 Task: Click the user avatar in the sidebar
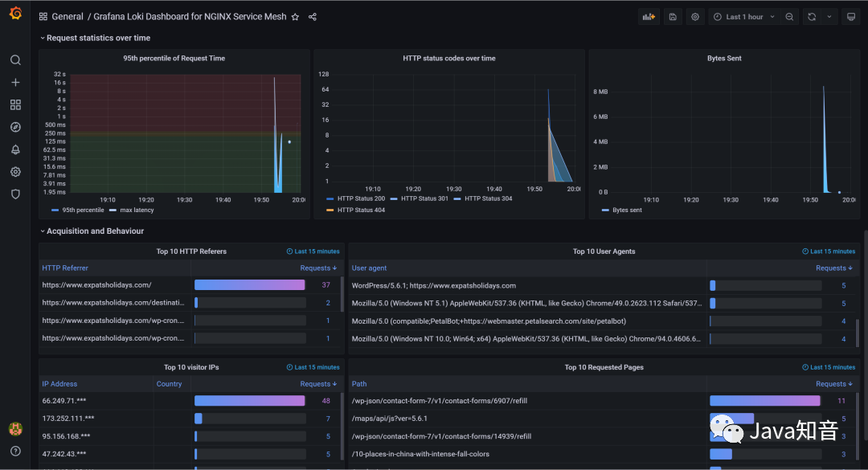tap(15, 428)
